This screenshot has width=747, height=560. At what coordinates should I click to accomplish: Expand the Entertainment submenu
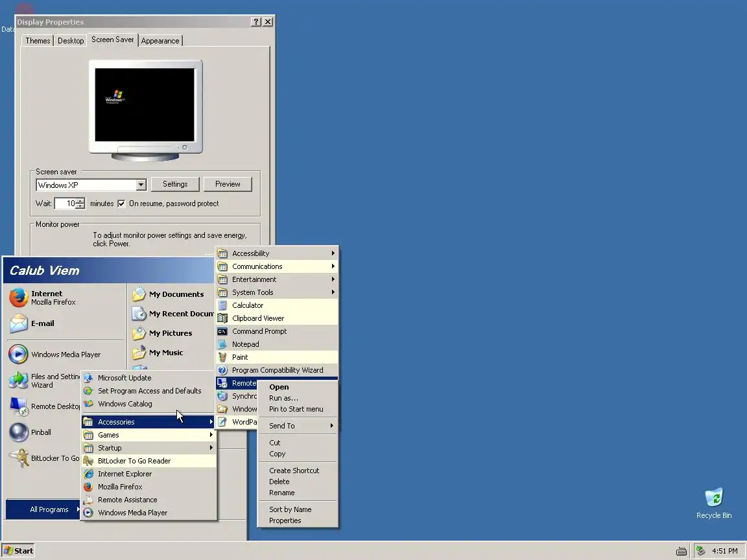pos(277,279)
